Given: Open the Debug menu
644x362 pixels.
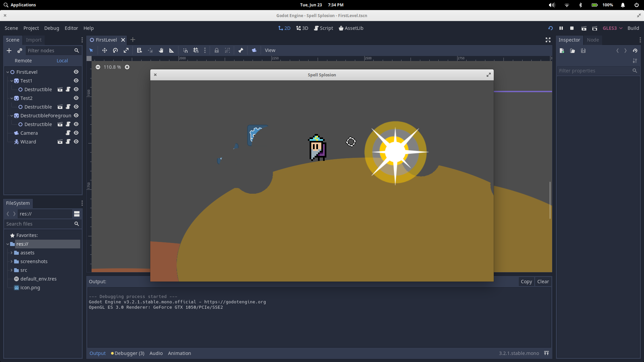Looking at the screenshot, I should pyautogui.click(x=51, y=28).
